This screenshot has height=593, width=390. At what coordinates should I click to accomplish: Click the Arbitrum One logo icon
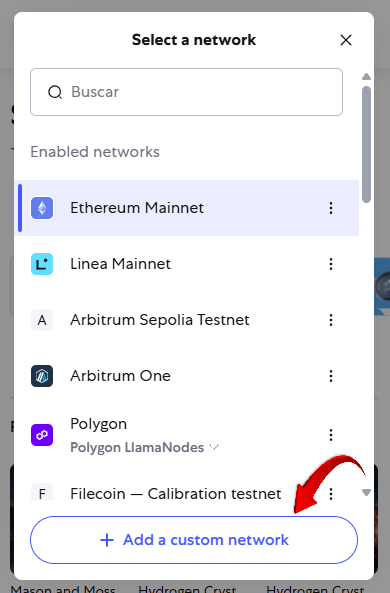click(x=42, y=376)
